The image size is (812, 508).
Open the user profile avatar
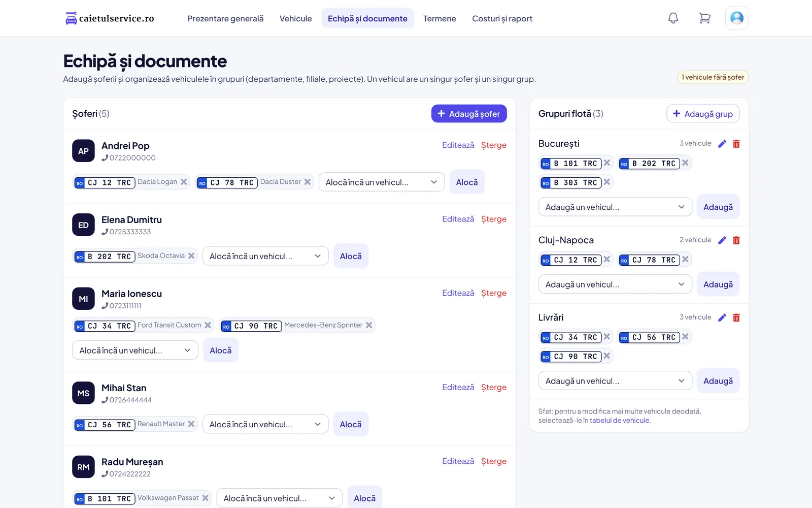tap(737, 18)
